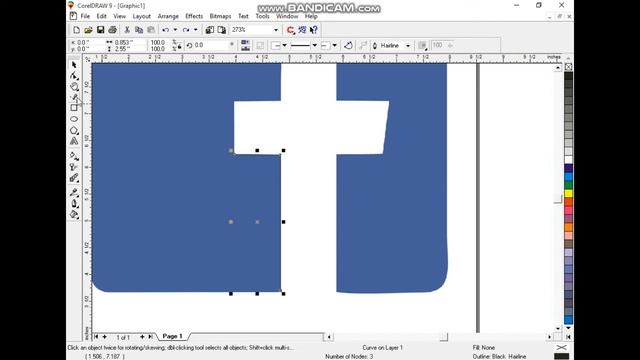
Task: Click the Export icon
Action: click(222, 30)
